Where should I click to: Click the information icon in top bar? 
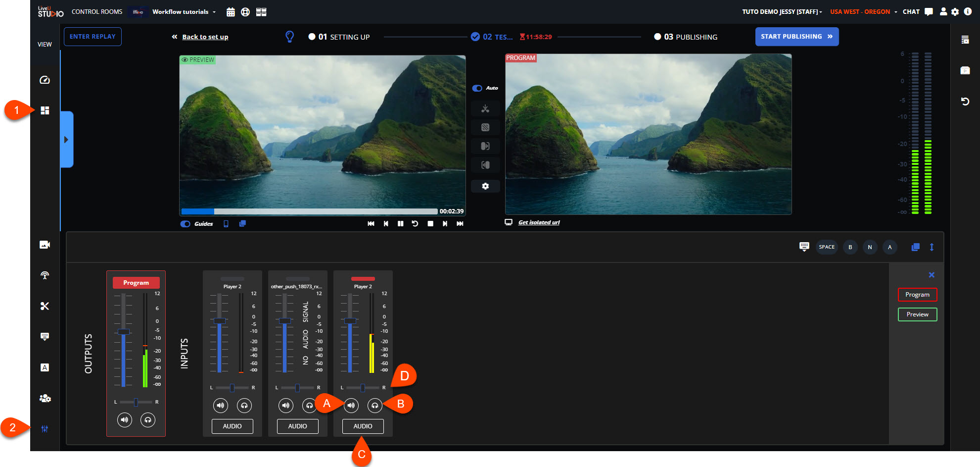pyautogui.click(x=968, y=11)
